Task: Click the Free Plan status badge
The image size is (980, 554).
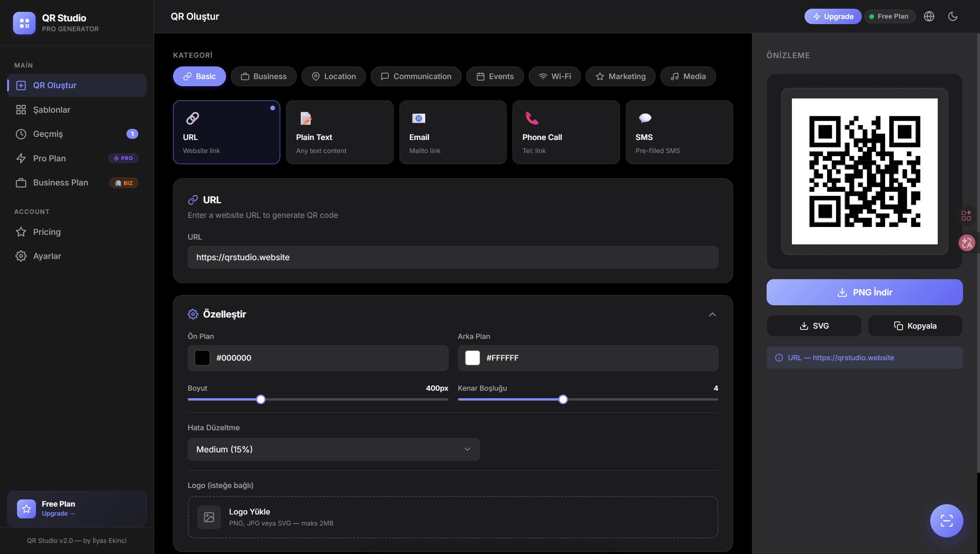Action: 889,16
